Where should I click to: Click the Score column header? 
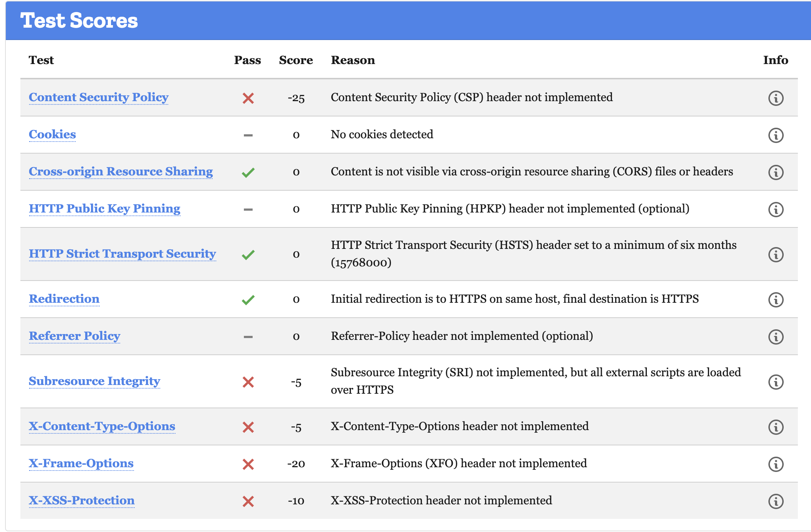[296, 60]
